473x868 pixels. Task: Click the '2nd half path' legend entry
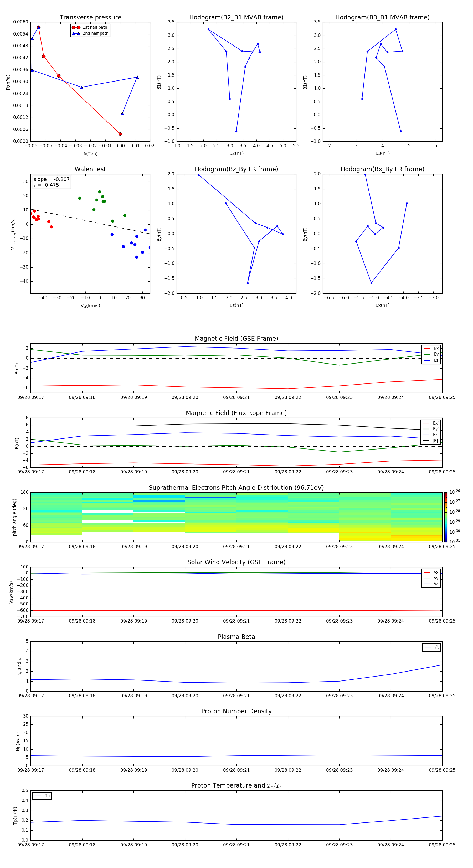point(90,33)
